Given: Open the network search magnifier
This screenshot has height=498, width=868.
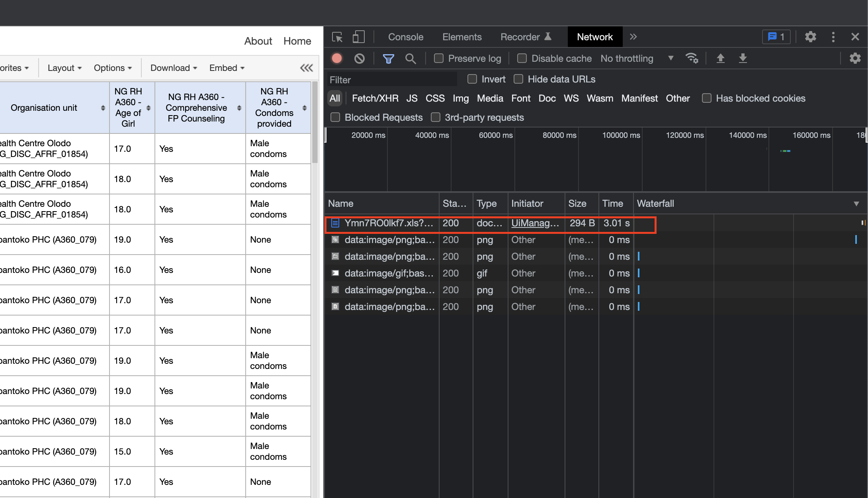Looking at the screenshot, I should tap(410, 59).
